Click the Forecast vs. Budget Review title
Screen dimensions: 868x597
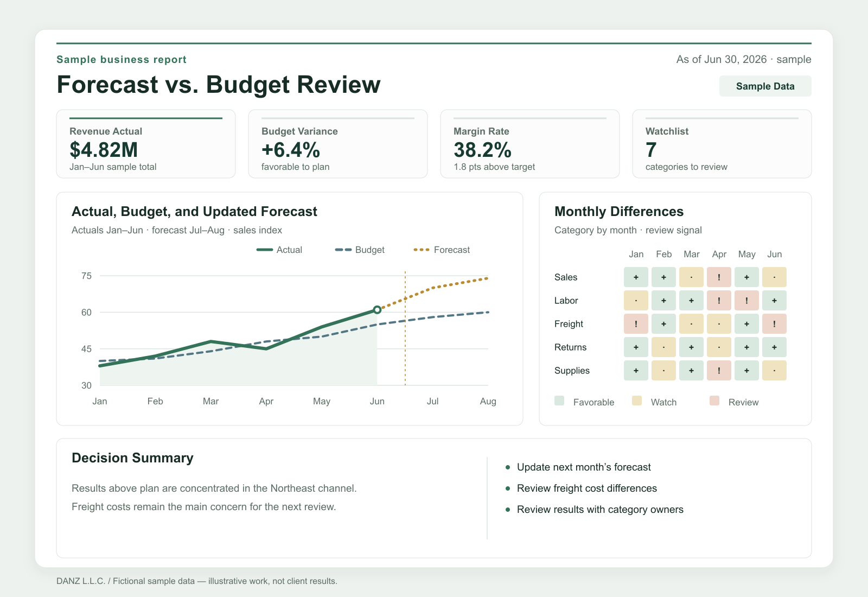(x=219, y=85)
